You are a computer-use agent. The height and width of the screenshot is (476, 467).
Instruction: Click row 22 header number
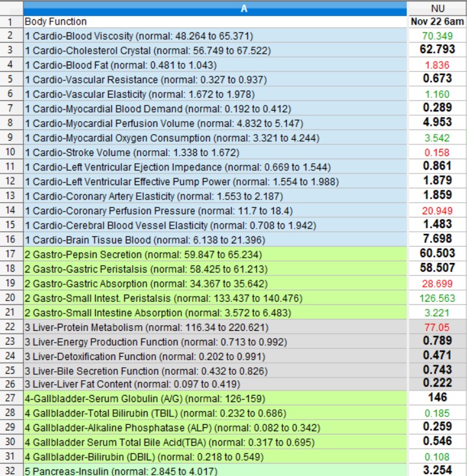tap(10, 326)
